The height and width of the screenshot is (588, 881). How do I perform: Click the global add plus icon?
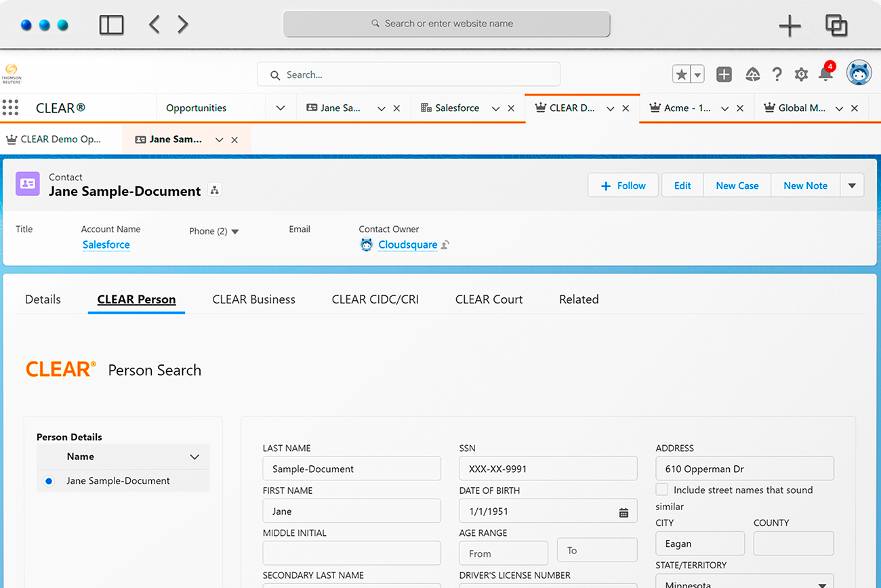coord(724,75)
